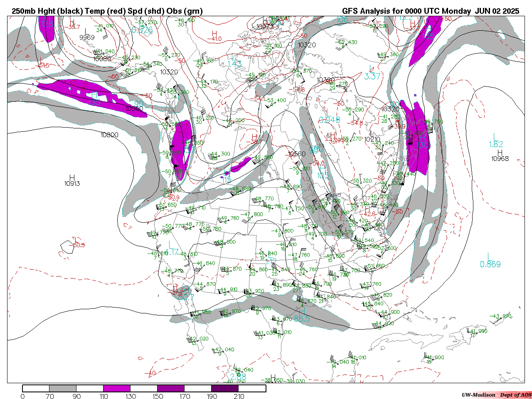The height and width of the screenshot is (399, 532).
Task: Select the red -50.9 closed contour label
Action: (x=78, y=245)
